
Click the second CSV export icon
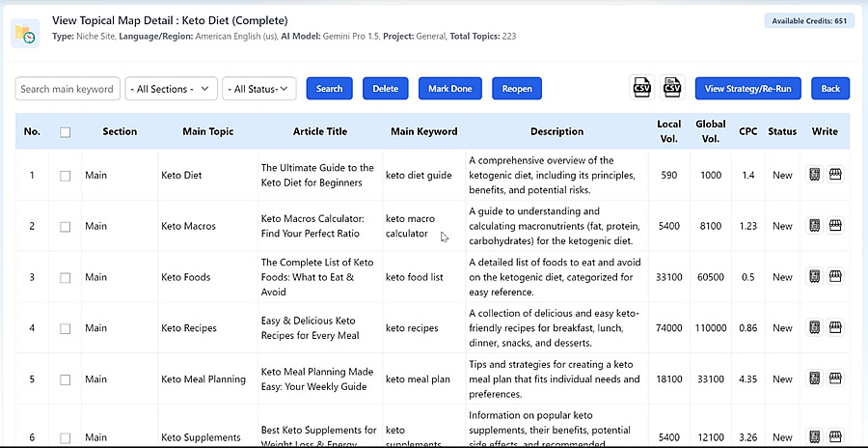click(x=672, y=88)
